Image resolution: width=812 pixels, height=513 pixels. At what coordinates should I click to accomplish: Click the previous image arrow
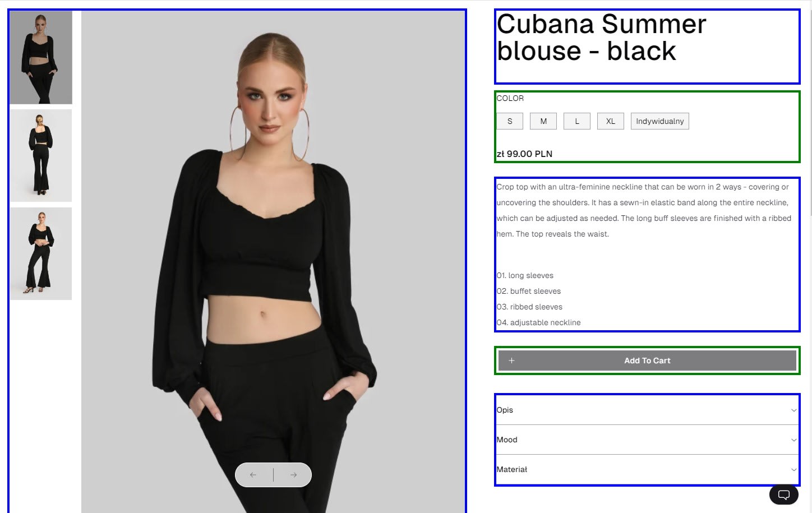[x=253, y=475]
